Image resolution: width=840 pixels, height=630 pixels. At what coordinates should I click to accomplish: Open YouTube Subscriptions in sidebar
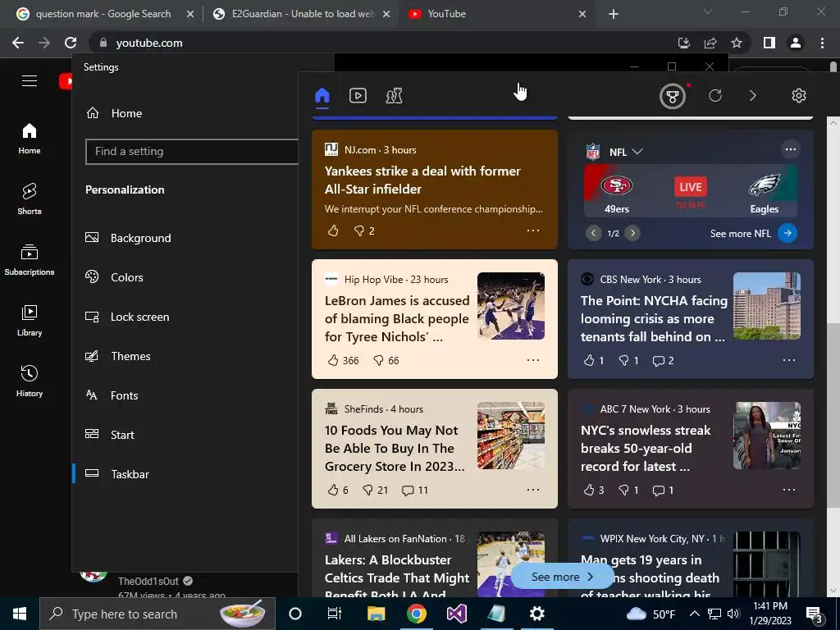point(30,260)
